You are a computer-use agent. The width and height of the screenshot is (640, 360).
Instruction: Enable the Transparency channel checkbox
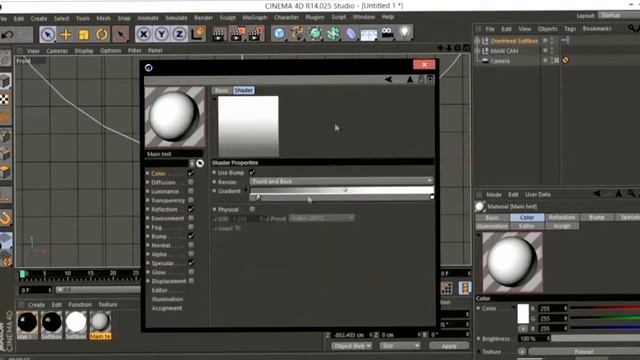point(191,200)
